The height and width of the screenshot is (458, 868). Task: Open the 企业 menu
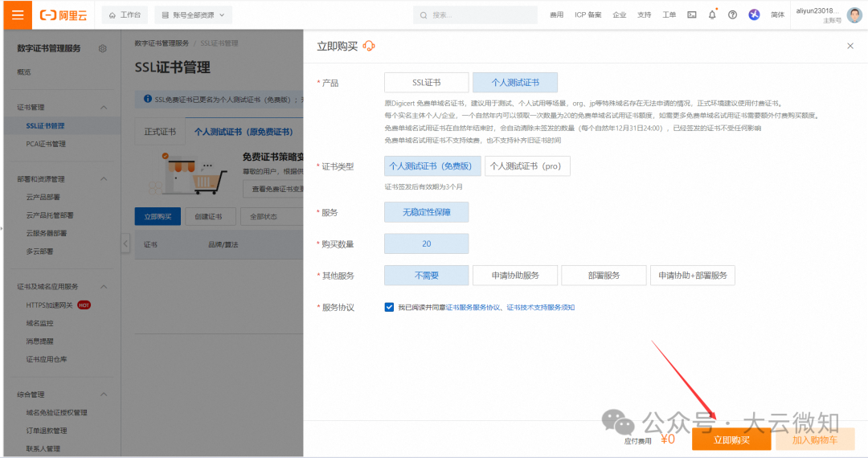[x=620, y=15]
